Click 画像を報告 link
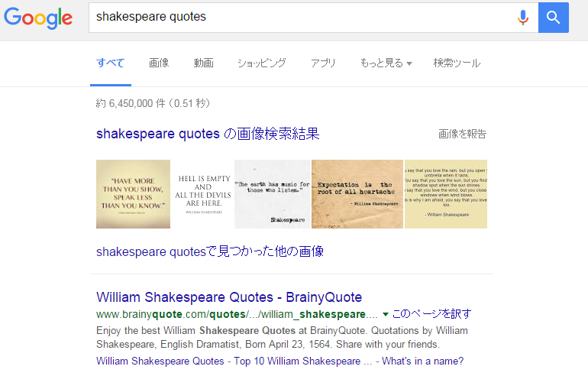This screenshot has width=588, height=376. [x=462, y=134]
